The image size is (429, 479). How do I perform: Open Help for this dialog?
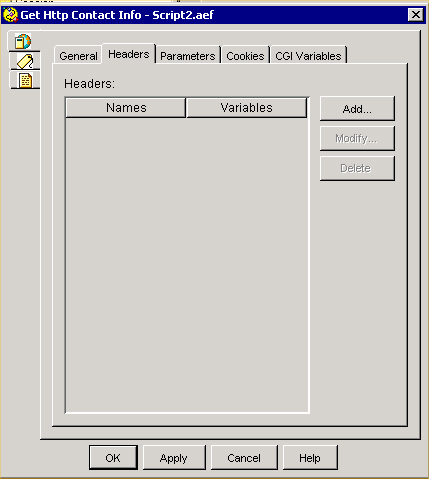pyautogui.click(x=310, y=458)
